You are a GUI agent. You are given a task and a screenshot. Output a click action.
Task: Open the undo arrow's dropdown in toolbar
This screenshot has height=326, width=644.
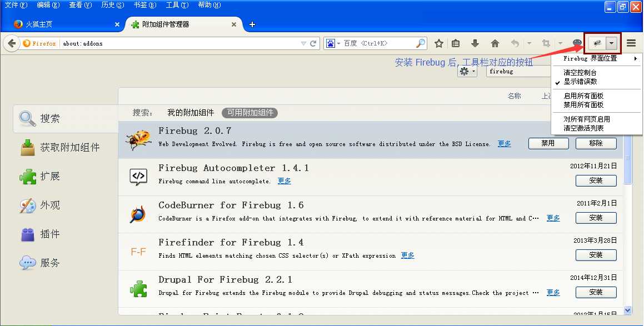point(530,43)
